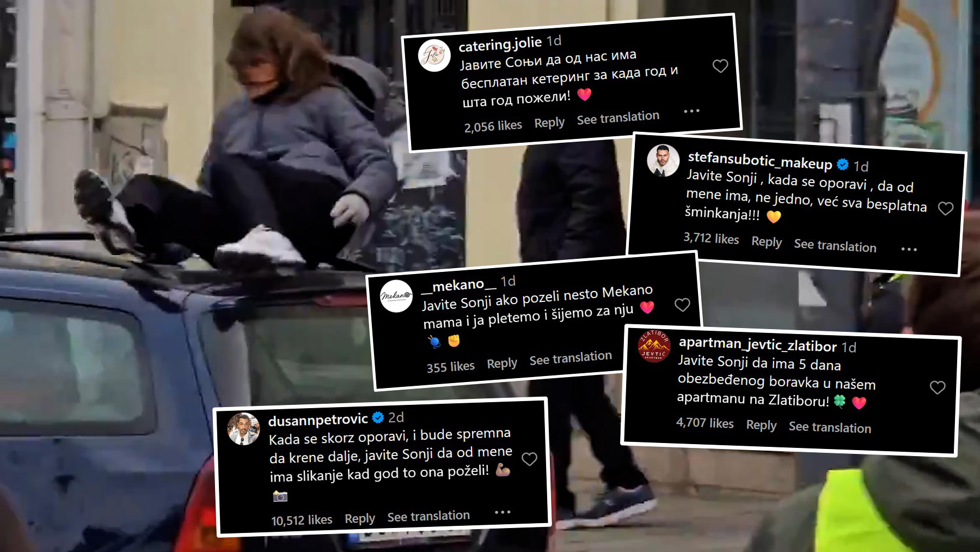The height and width of the screenshot is (552, 980).
Task: Open more options on dusannpetrovic comment
Action: click(503, 512)
